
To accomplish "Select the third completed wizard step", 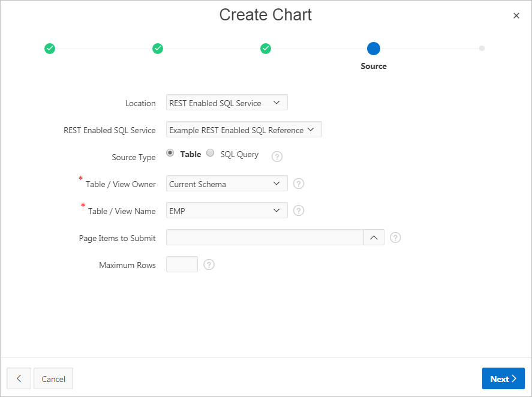I will (x=266, y=49).
